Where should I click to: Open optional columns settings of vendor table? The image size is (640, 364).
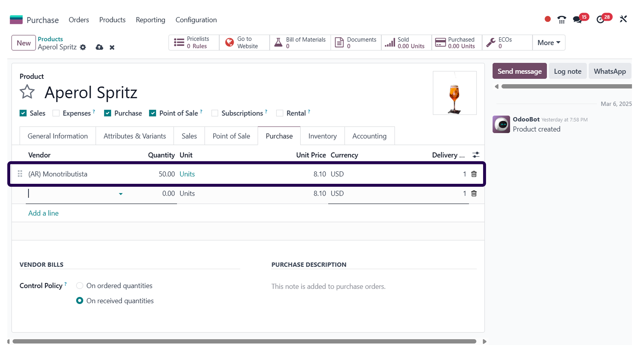[x=476, y=155]
